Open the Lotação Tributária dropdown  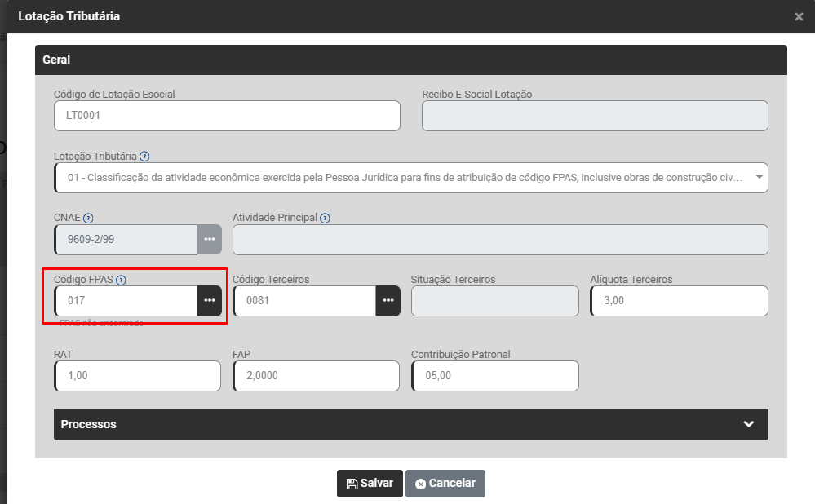[x=411, y=178]
